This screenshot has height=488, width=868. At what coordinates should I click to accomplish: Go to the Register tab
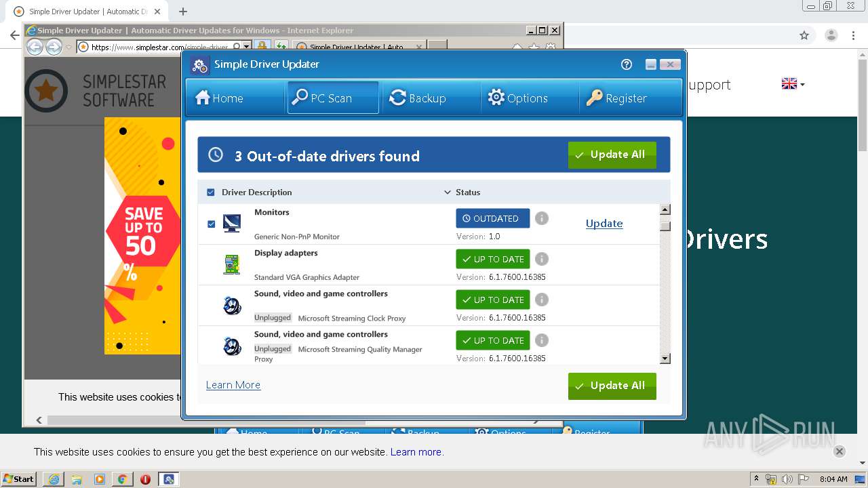coord(629,98)
